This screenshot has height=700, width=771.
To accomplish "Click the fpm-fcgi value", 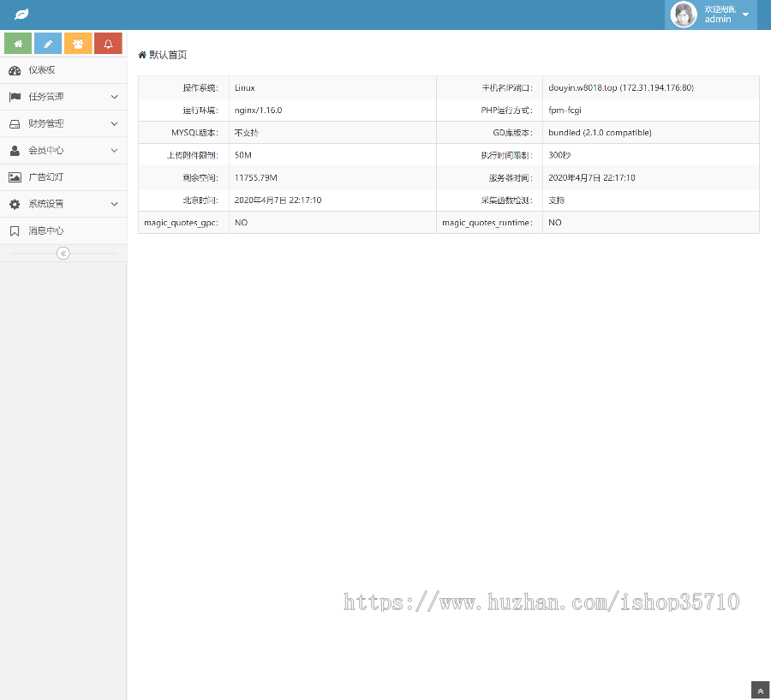I will [565, 111].
